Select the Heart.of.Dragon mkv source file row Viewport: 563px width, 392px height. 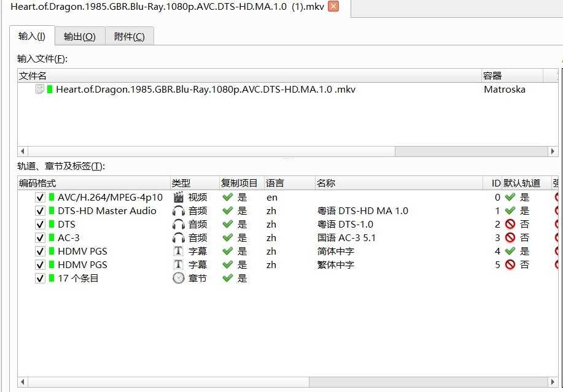click(287, 90)
